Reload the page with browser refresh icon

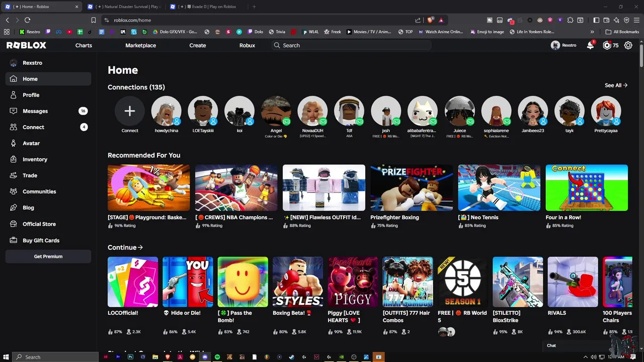pyautogui.click(x=27, y=20)
